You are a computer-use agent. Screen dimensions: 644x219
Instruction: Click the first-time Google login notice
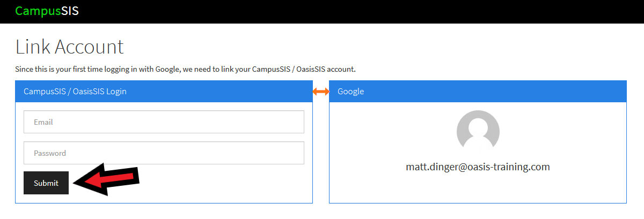186,70
